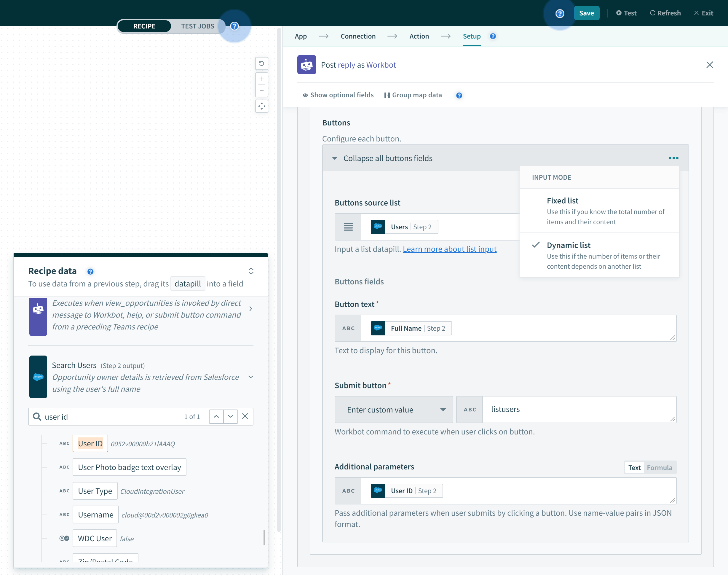
Task: Go to the Connection setup step
Action: 358,36
